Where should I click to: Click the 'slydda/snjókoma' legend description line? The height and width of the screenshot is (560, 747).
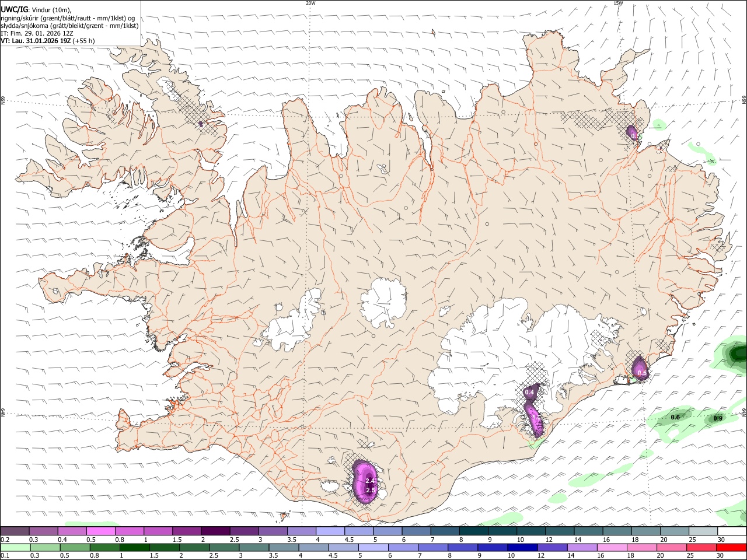(x=69, y=26)
